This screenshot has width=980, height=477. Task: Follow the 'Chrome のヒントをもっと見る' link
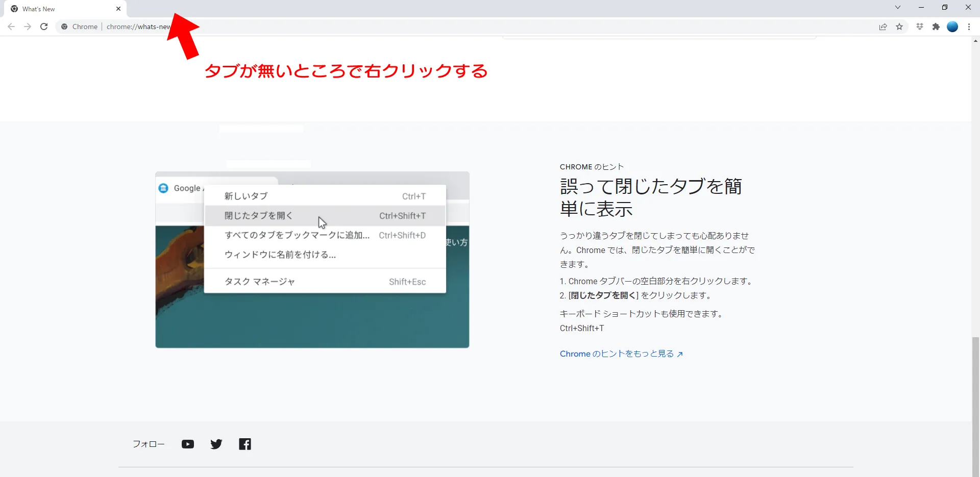[621, 354]
